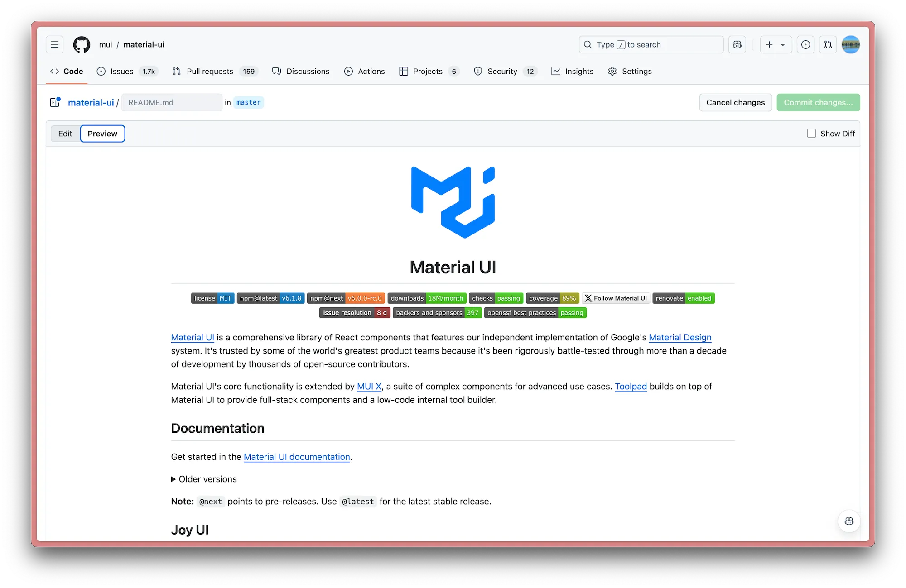Image resolution: width=906 pixels, height=588 pixels.
Task: Click the checks passing badge
Action: point(496,298)
